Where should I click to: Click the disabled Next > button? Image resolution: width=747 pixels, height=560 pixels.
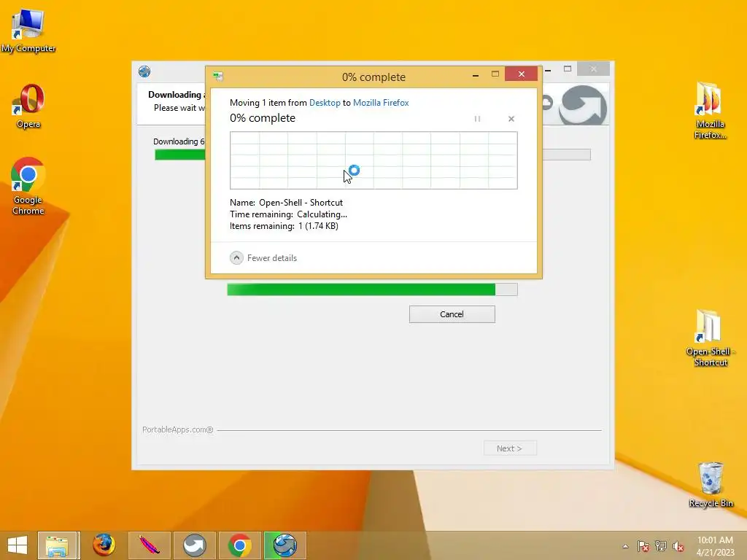pos(510,448)
